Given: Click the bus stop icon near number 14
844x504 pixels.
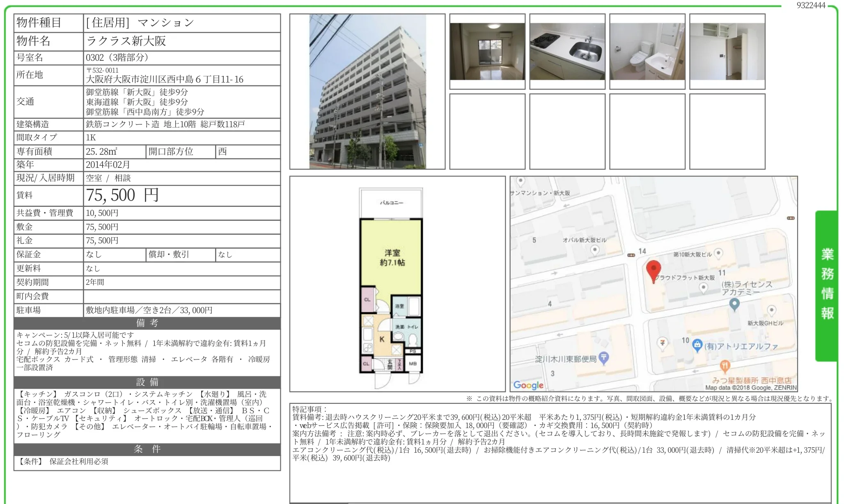Looking at the screenshot, I should tap(631, 255).
